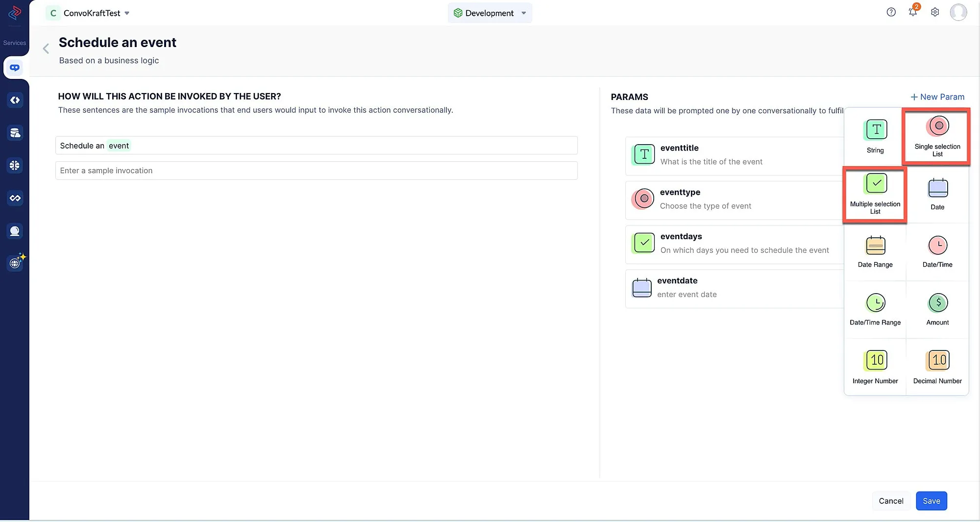
Task: Select the String param type icon
Action: point(876,130)
